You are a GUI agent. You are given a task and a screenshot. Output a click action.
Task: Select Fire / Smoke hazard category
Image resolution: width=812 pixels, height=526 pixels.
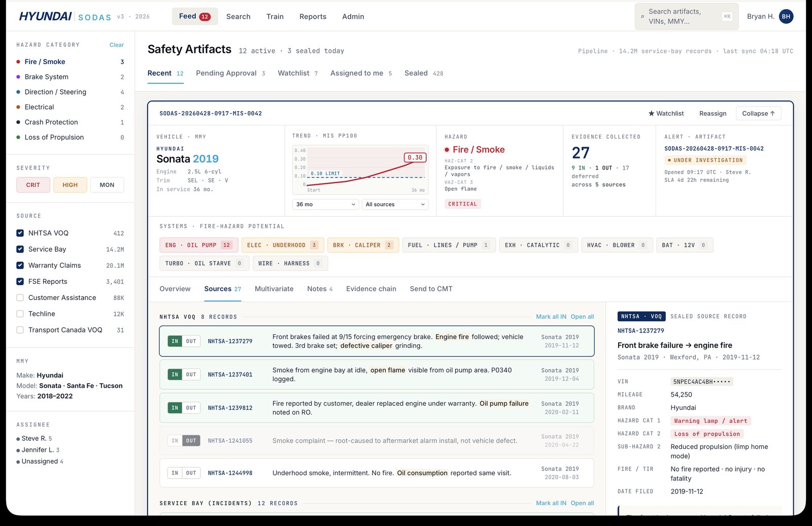tap(70, 62)
